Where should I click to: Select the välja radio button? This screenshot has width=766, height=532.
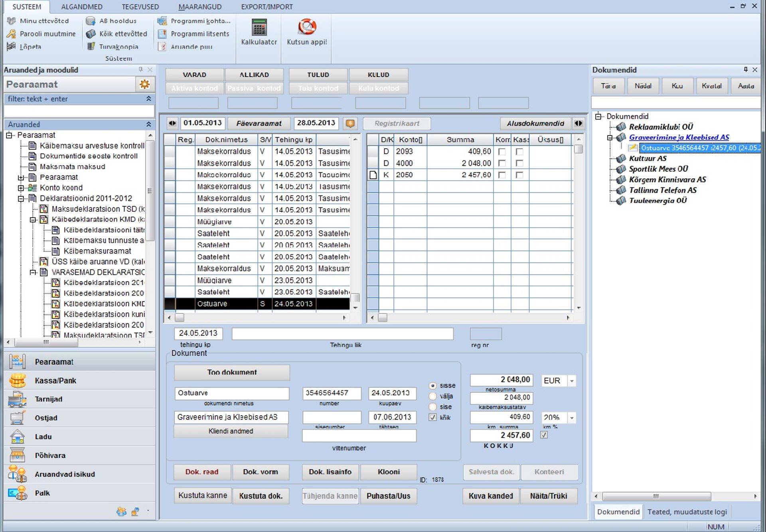tap(432, 396)
